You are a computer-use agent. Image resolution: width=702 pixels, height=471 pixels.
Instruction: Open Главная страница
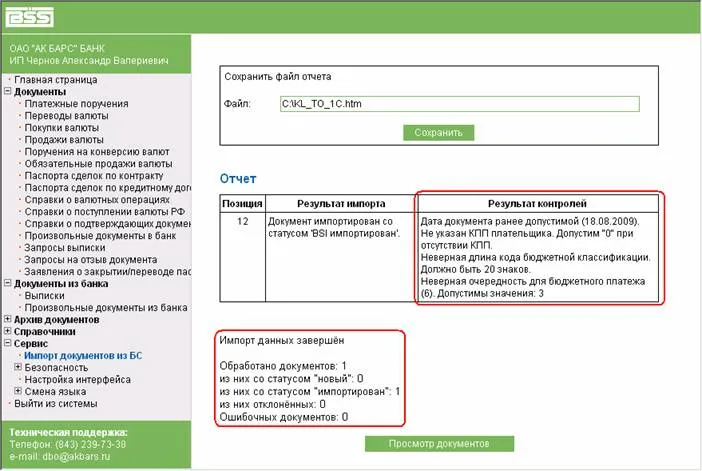56,80
